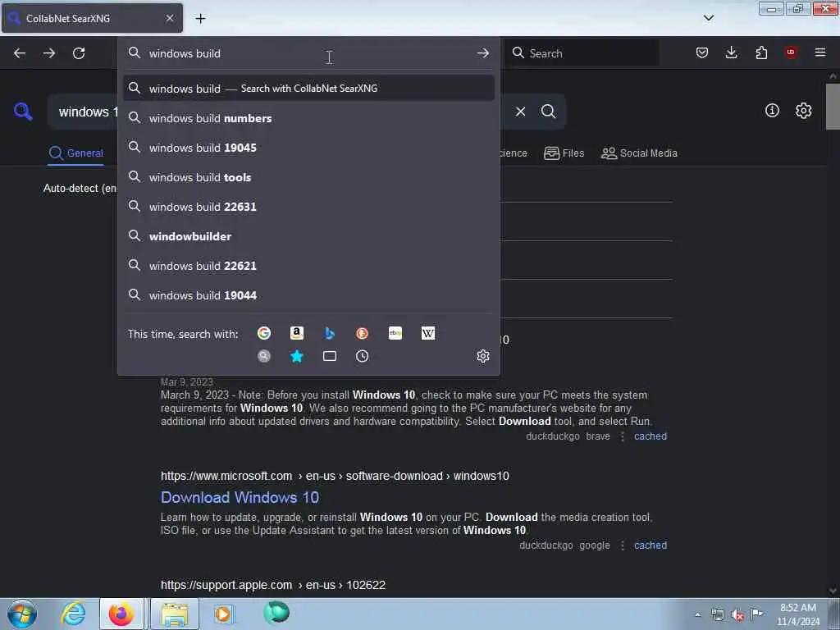Open cached copy of Download Windows 10
Screen dimensions: 840x630
(x=651, y=546)
